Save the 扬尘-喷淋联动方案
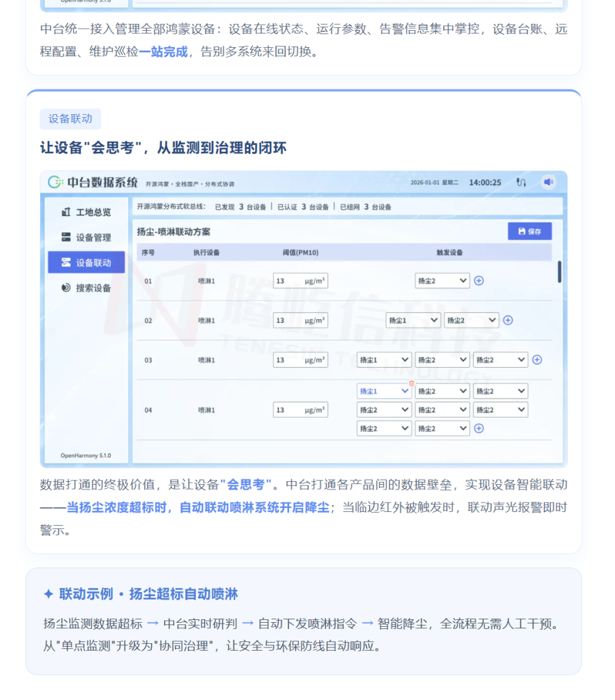The height and width of the screenshot is (700, 615). pos(530,231)
